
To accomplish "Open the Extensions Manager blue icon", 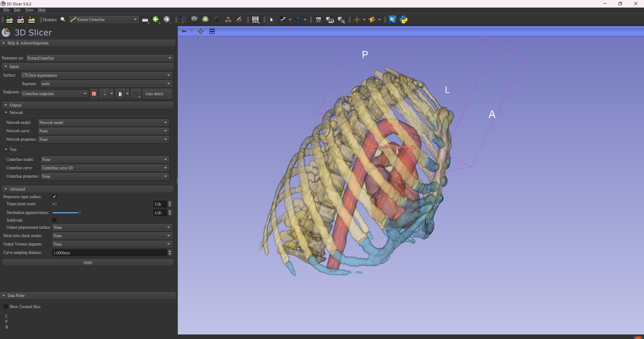I will pos(392,19).
